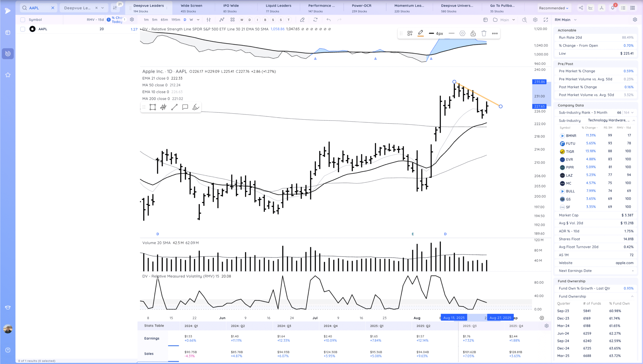Screen dimensions: 643x364
Task: Open chart settings gear icon
Action: click(x=535, y=20)
